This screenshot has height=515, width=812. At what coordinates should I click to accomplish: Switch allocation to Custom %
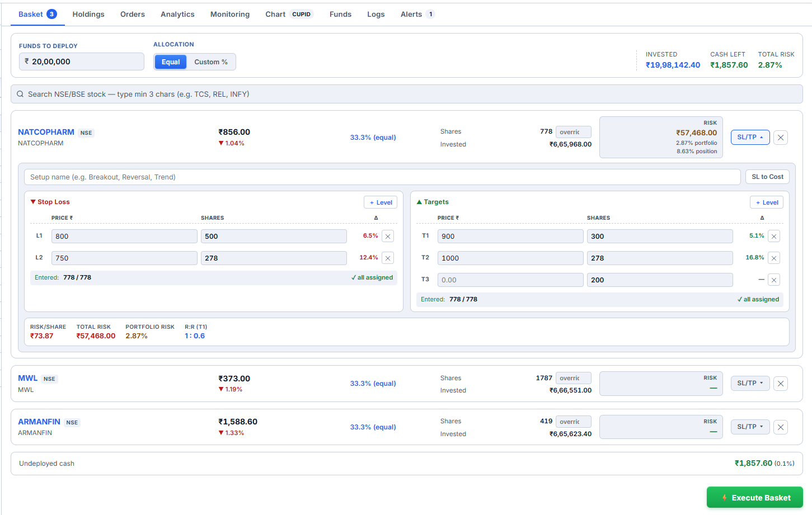211,62
